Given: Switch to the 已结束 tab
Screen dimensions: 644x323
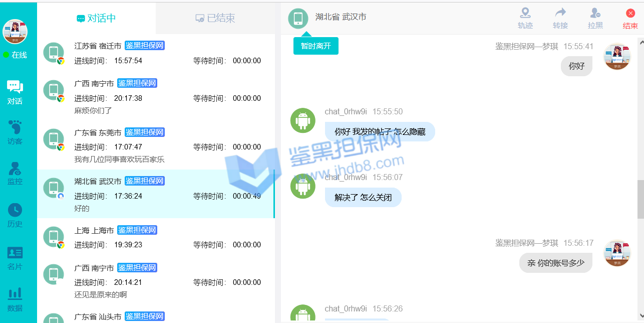Looking at the screenshot, I should 215,18.
